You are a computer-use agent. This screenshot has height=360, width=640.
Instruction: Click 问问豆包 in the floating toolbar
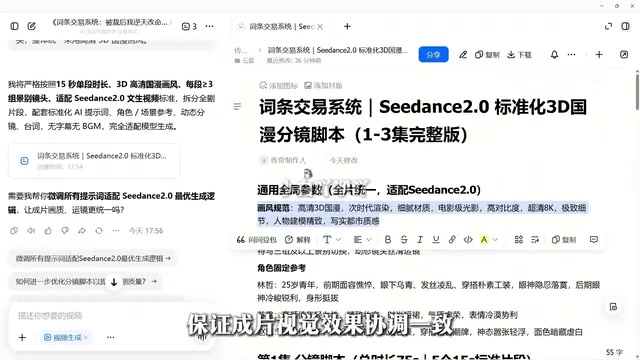coord(256,240)
